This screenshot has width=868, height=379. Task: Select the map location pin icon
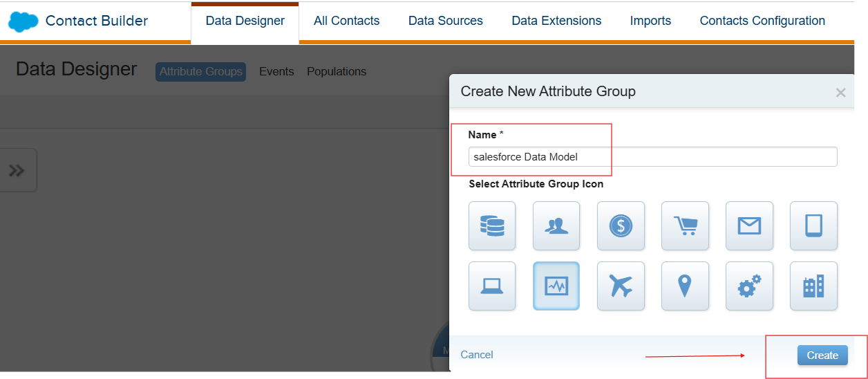tap(685, 286)
